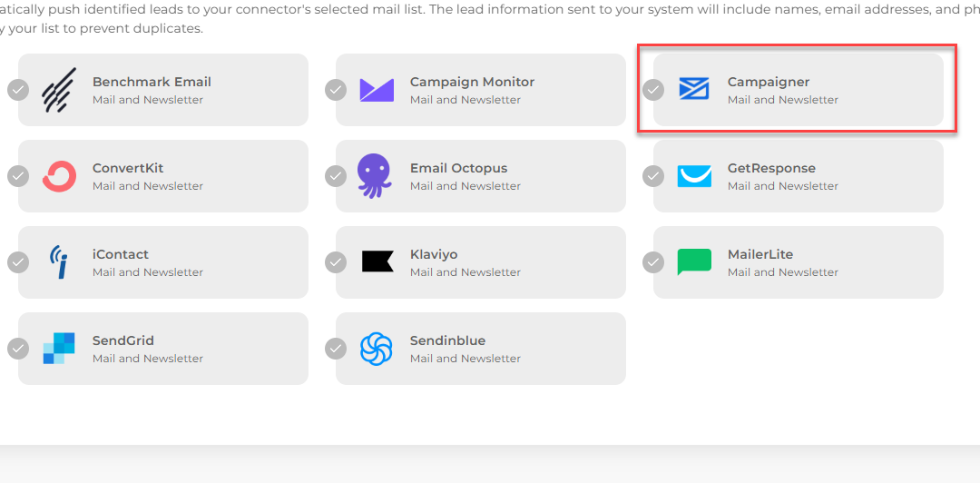Select the iContact title text
The width and height of the screenshot is (980, 483).
(x=121, y=254)
